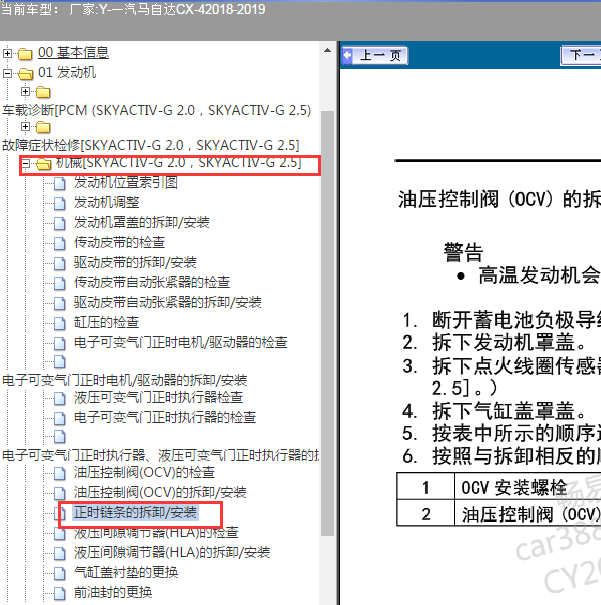Image resolution: width=601 pixels, height=605 pixels.
Task: Open 油压控制阀(OCV)的检查 page
Action: 144,473
